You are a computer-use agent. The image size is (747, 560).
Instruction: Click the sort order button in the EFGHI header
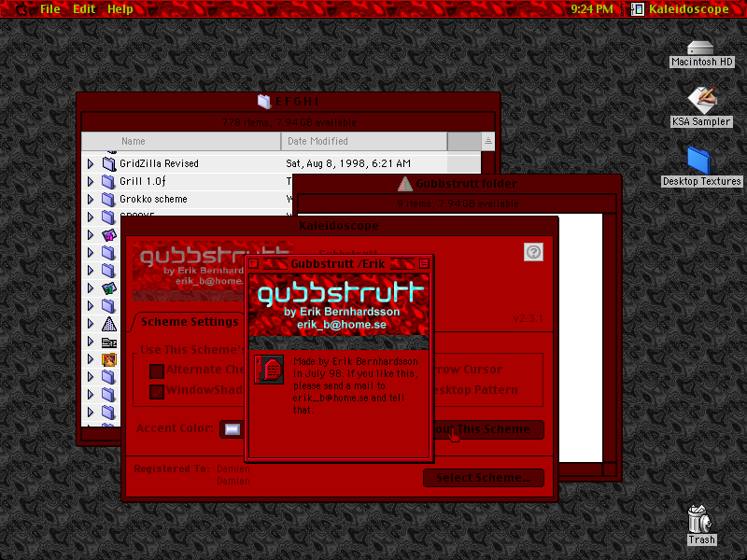(487, 142)
